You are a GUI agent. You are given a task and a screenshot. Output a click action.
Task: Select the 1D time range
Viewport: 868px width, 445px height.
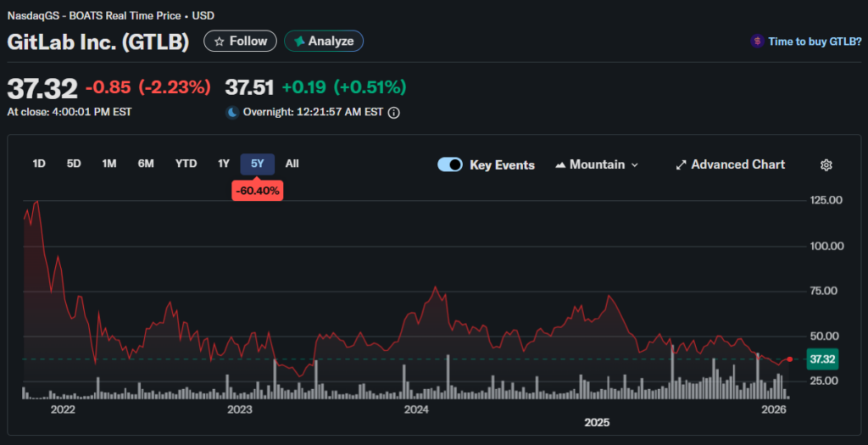click(39, 164)
